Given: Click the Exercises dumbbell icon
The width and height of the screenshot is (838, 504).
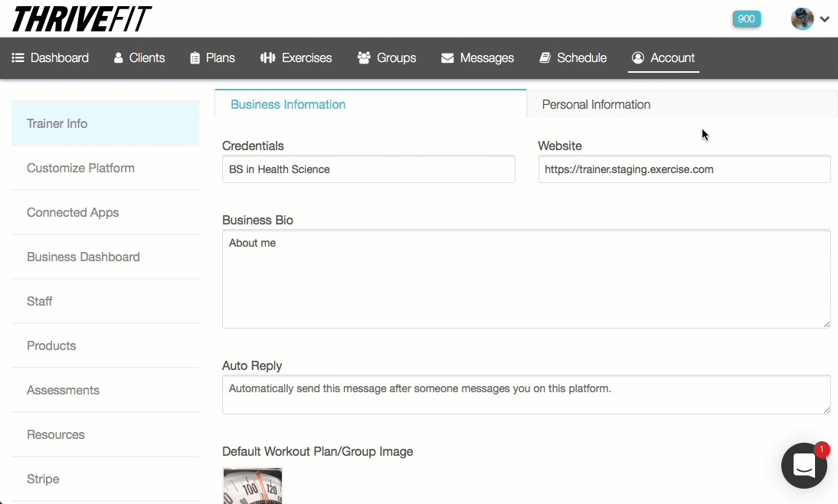Looking at the screenshot, I should point(268,57).
